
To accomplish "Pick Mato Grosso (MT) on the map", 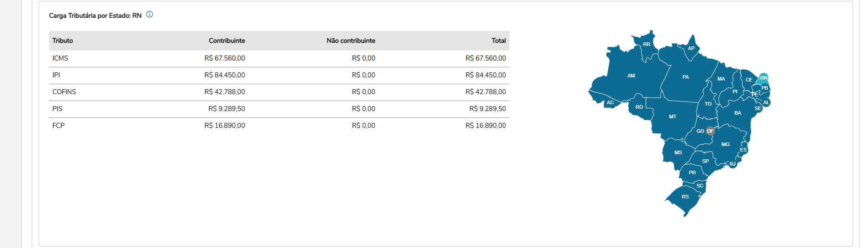I will click(672, 117).
